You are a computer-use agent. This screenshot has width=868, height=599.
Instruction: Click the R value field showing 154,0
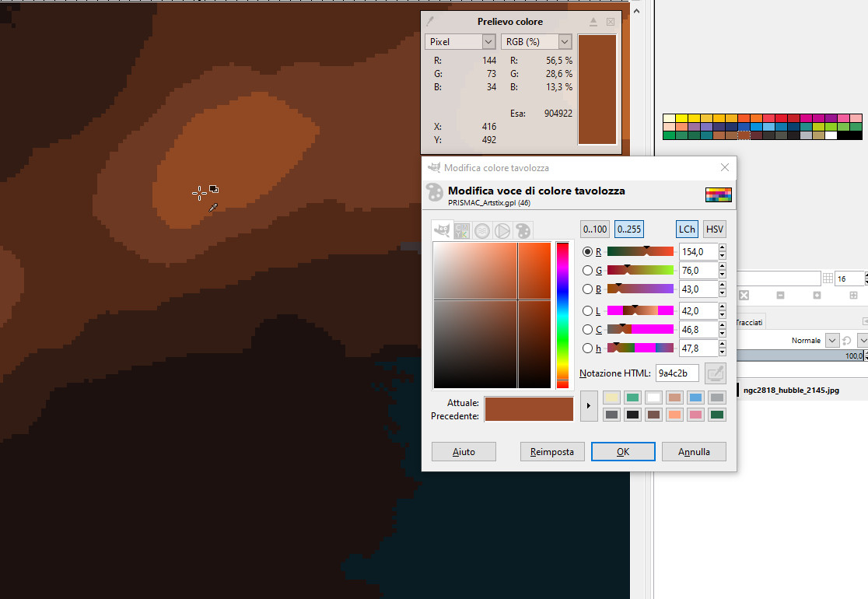click(698, 252)
